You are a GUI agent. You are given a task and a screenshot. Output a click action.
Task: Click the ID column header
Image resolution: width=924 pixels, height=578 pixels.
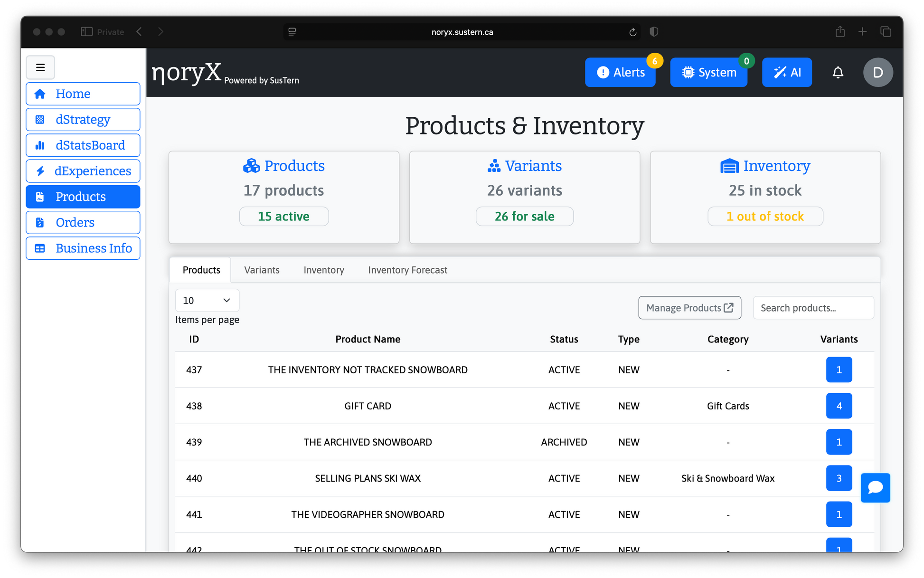[194, 339]
